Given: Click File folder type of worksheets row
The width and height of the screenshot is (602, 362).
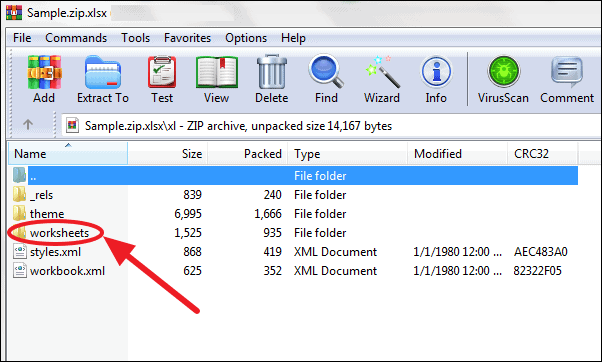Looking at the screenshot, I should tap(320, 233).
